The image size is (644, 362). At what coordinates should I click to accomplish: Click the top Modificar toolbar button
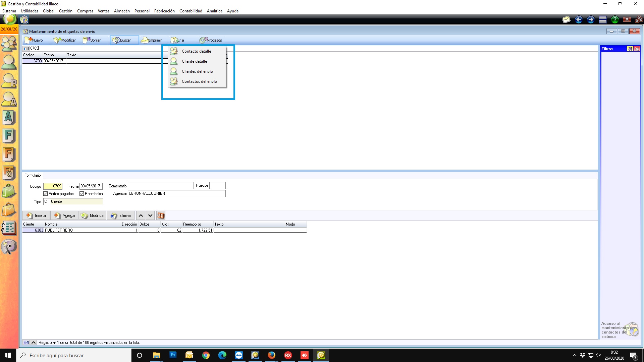click(65, 40)
